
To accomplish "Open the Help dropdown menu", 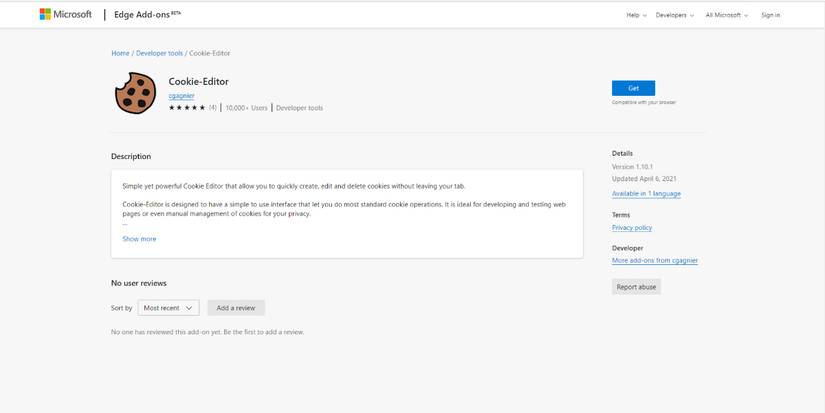I will click(x=636, y=15).
